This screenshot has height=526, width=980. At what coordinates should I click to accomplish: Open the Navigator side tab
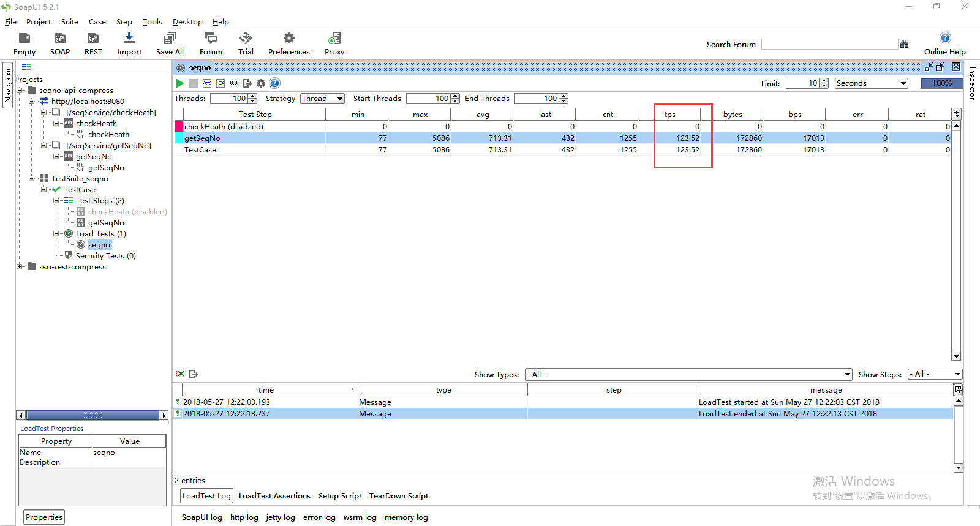coord(8,85)
